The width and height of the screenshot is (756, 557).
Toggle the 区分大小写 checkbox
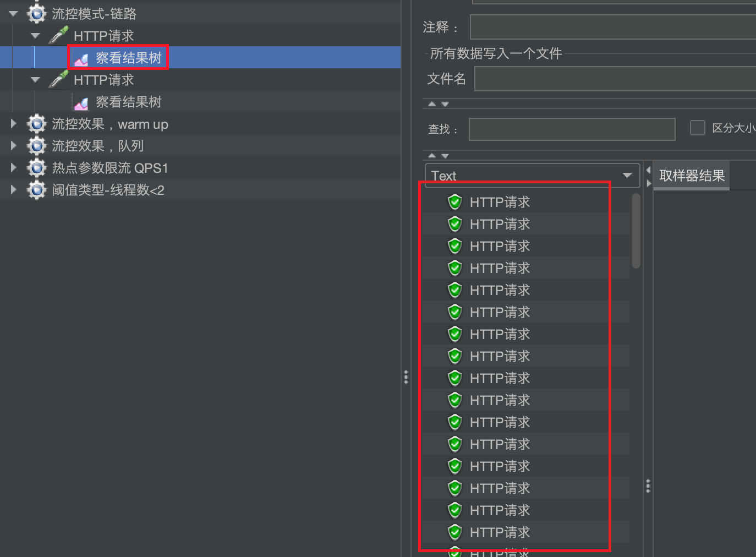point(698,128)
